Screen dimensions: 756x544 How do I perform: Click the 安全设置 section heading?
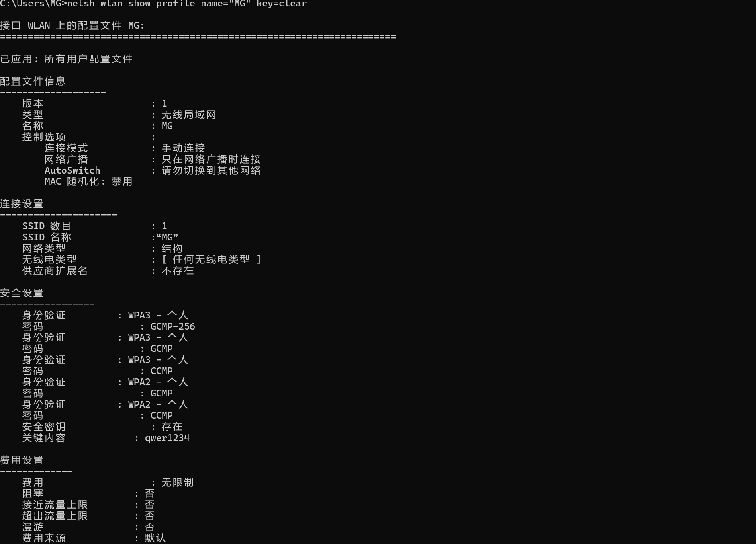[22, 293]
